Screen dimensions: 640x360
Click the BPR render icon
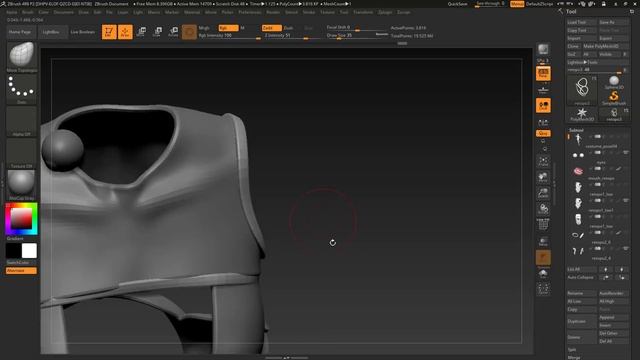point(543,49)
